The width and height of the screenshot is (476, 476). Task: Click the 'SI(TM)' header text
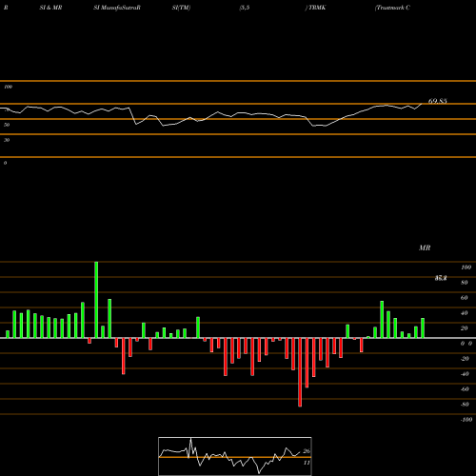(x=181, y=8)
